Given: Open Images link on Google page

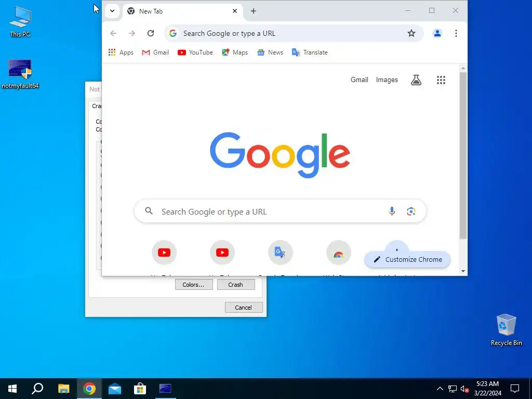Looking at the screenshot, I should [x=387, y=79].
